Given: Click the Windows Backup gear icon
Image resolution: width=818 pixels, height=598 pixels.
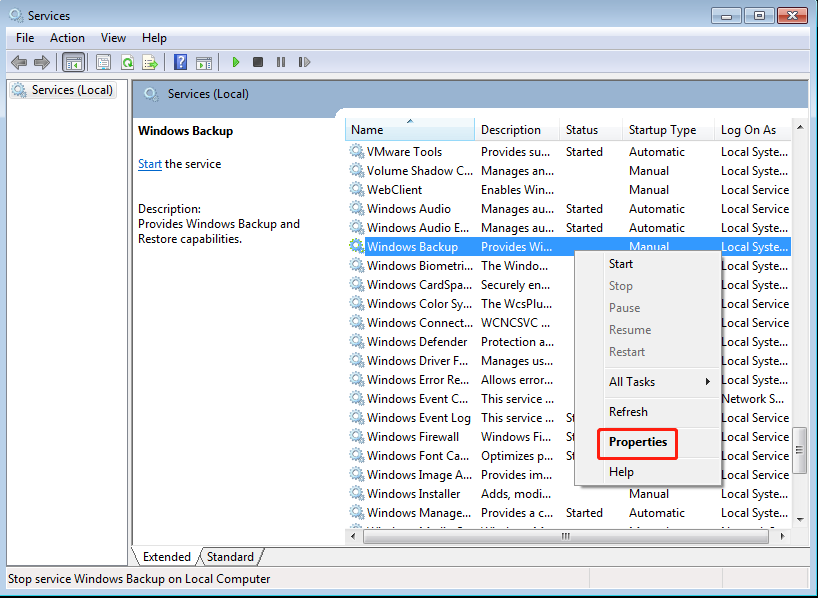Looking at the screenshot, I should coord(357,246).
